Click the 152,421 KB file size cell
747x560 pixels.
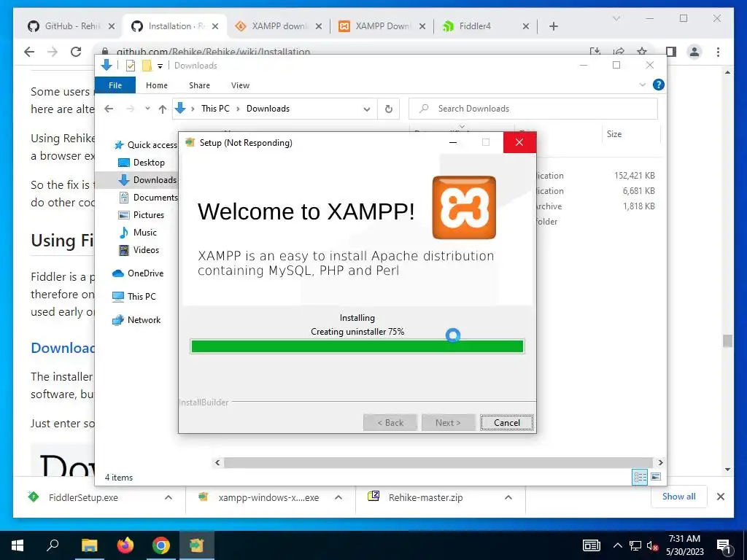634,176
